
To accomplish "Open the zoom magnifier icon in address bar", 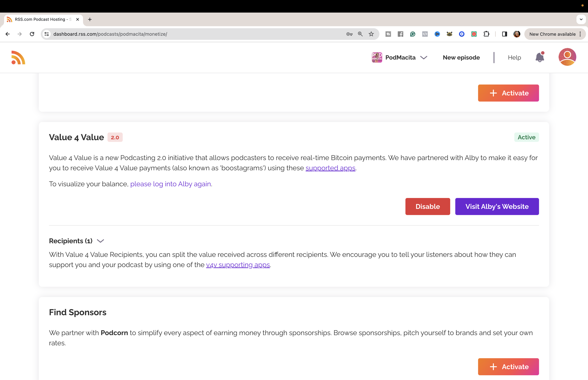I will (360, 34).
